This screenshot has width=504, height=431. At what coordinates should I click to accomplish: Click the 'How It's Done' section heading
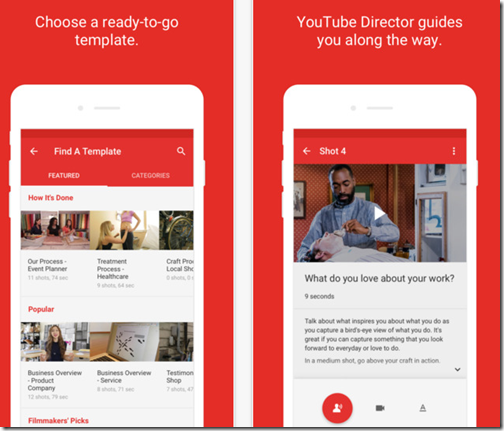[x=51, y=198]
